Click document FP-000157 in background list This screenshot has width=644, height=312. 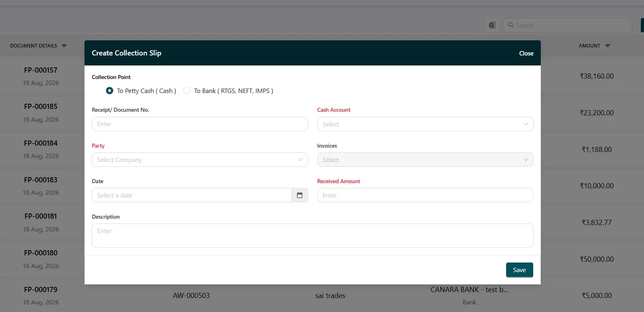[x=41, y=70]
